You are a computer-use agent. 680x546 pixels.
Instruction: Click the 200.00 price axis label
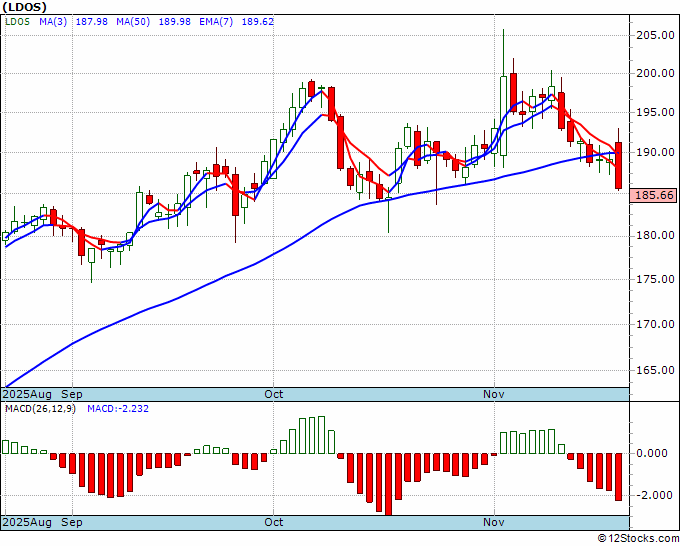[655, 74]
